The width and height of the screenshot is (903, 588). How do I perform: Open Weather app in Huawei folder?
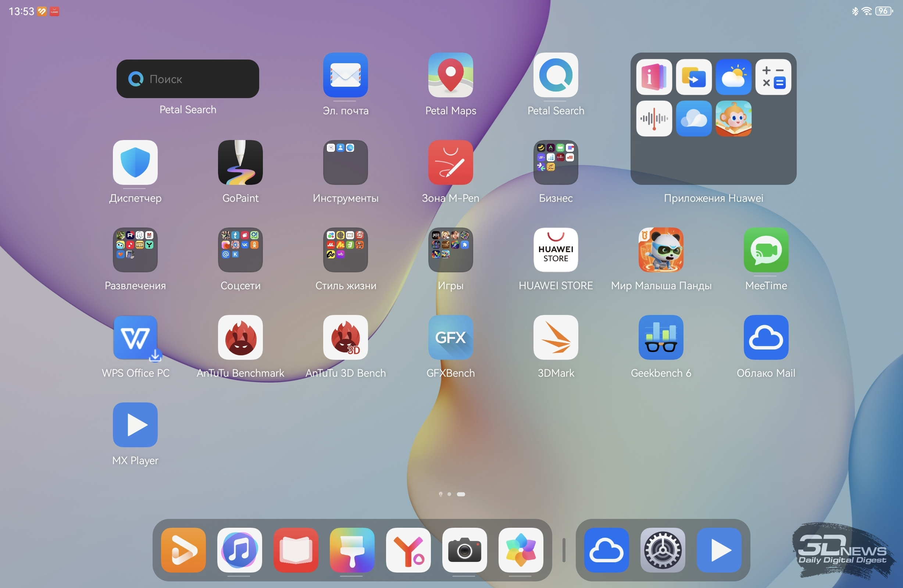point(734,77)
